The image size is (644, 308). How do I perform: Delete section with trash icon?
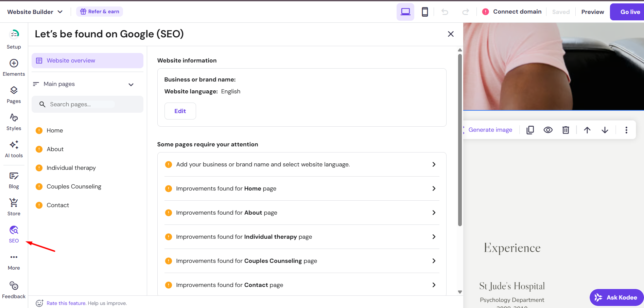coord(565,130)
